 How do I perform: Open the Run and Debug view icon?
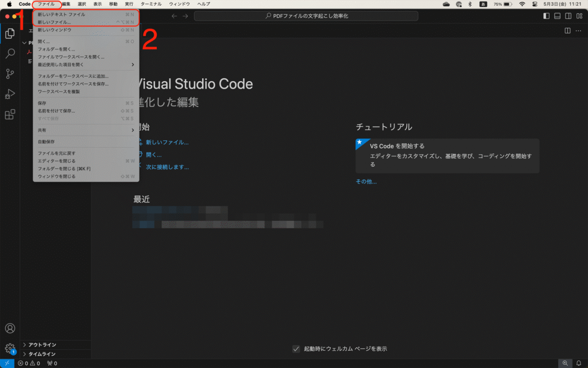tap(10, 94)
